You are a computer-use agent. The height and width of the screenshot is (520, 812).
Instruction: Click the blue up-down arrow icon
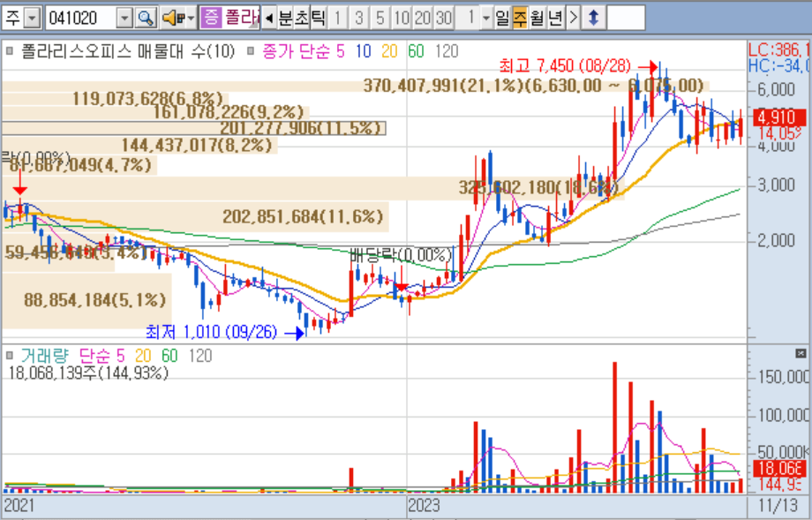[593, 19]
